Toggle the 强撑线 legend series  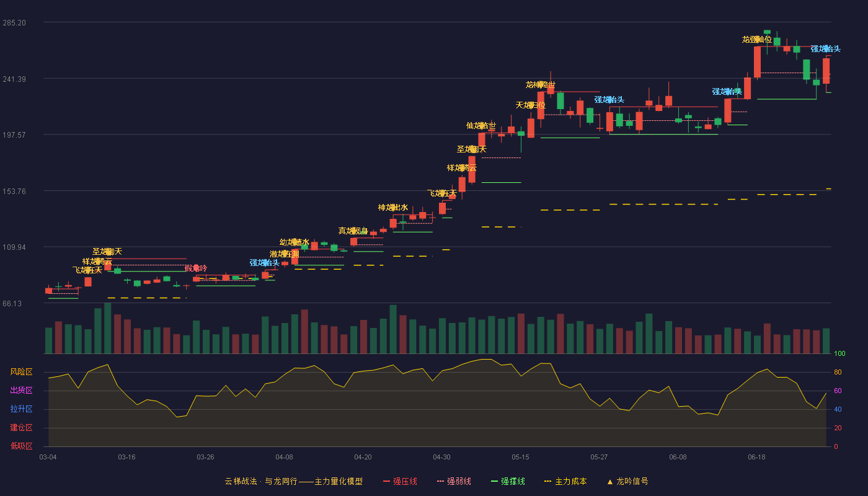click(x=508, y=481)
